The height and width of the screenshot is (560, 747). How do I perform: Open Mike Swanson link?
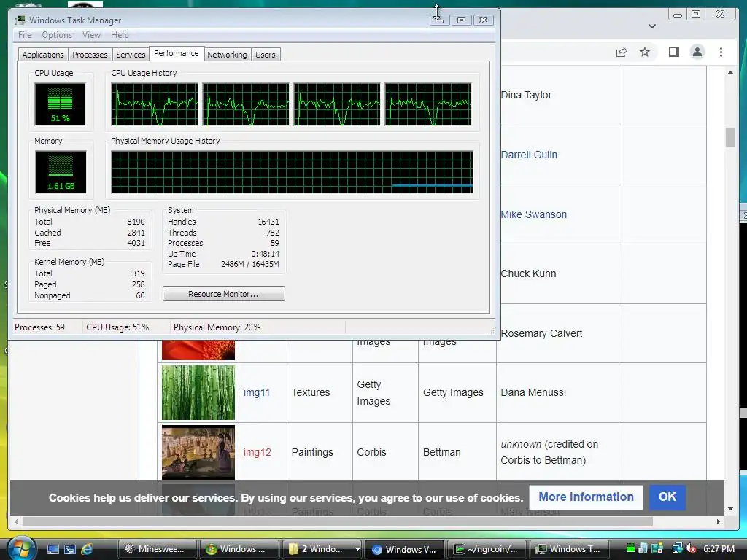pyautogui.click(x=533, y=215)
